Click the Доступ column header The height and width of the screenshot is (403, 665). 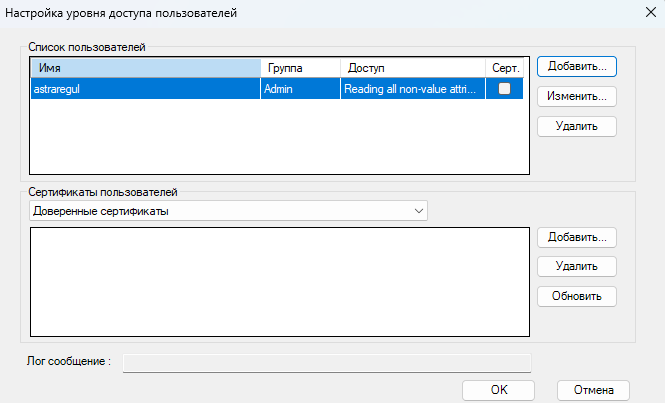pos(412,67)
